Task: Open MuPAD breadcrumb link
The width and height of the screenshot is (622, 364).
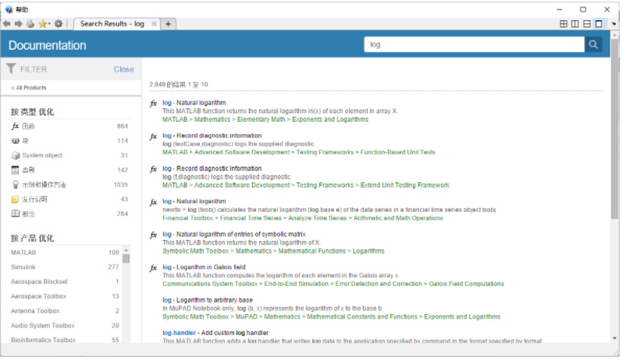Action: tap(247, 317)
